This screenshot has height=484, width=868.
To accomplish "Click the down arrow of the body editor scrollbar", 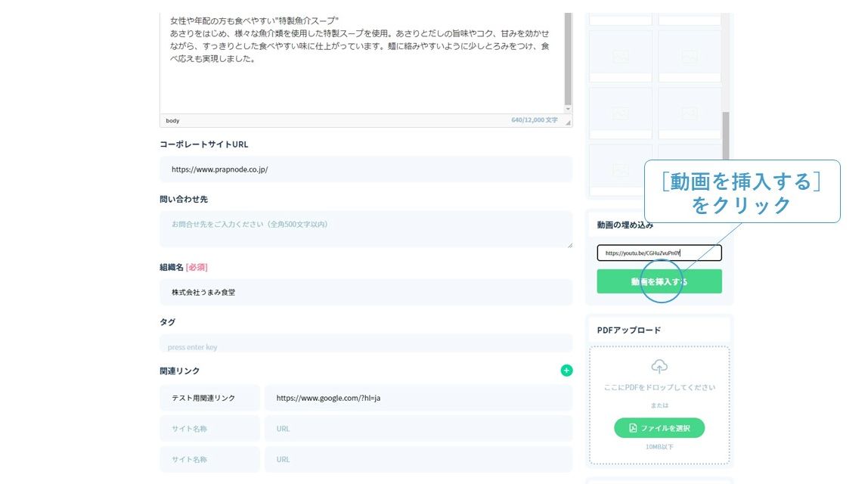I will pos(568,109).
